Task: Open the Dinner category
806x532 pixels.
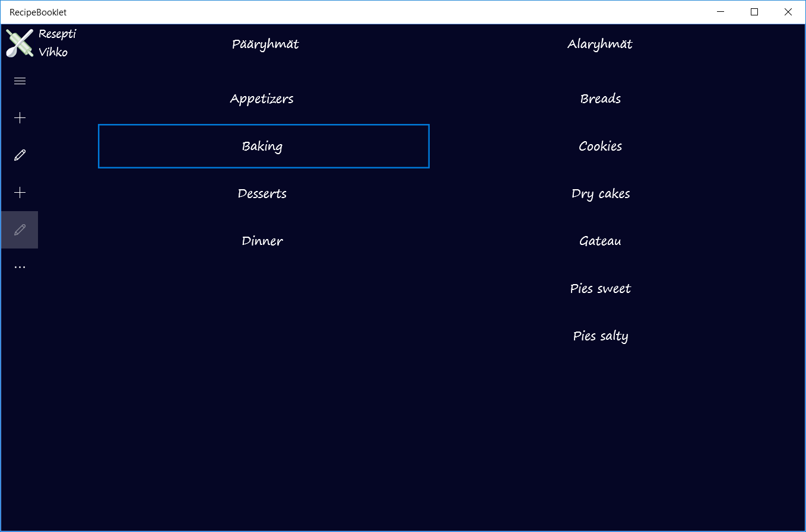Action: (x=262, y=241)
